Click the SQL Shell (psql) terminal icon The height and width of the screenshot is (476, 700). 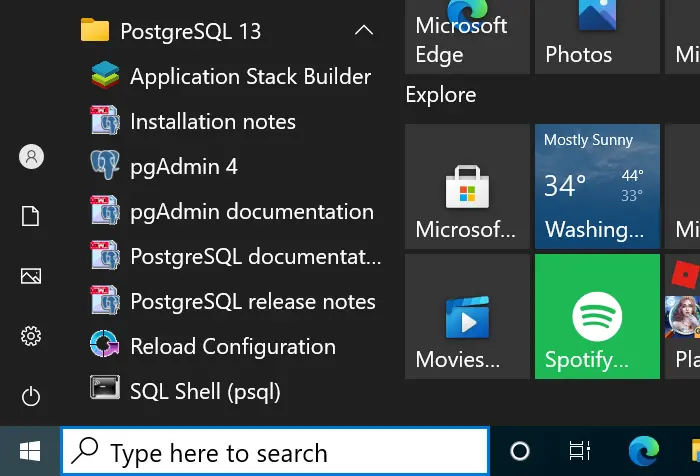coord(105,387)
